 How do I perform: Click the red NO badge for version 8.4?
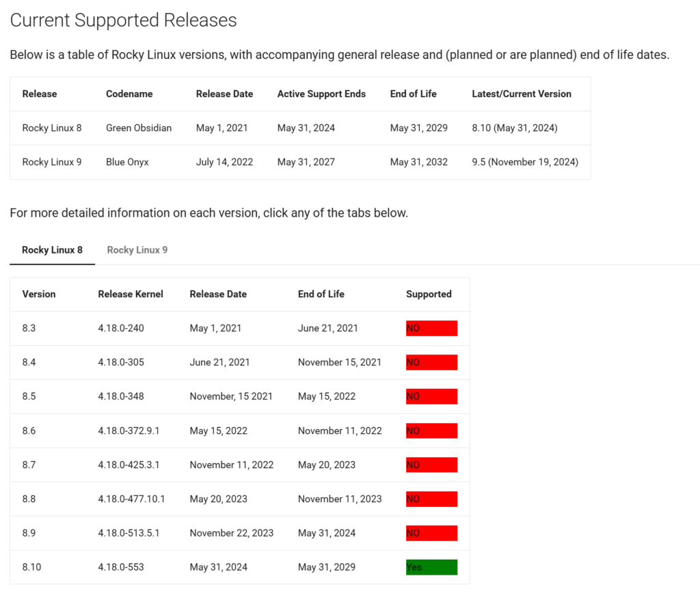[x=431, y=362]
